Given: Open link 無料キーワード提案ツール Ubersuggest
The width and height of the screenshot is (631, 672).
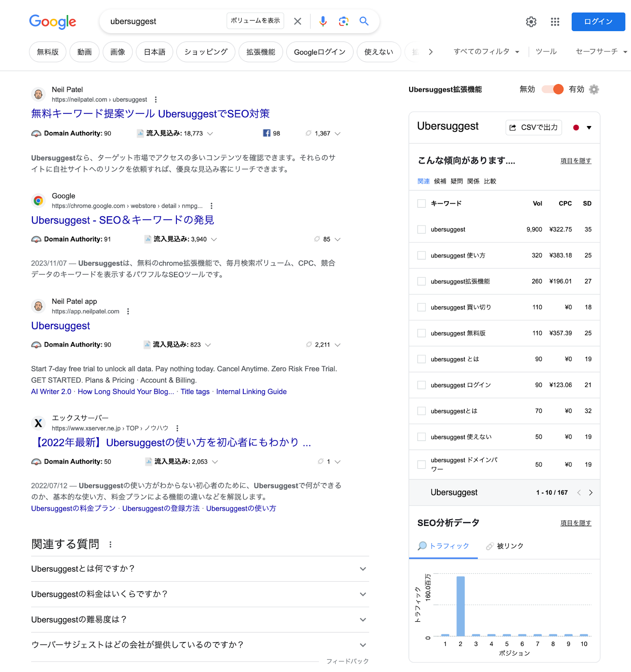Looking at the screenshot, I should click(150, 114).
